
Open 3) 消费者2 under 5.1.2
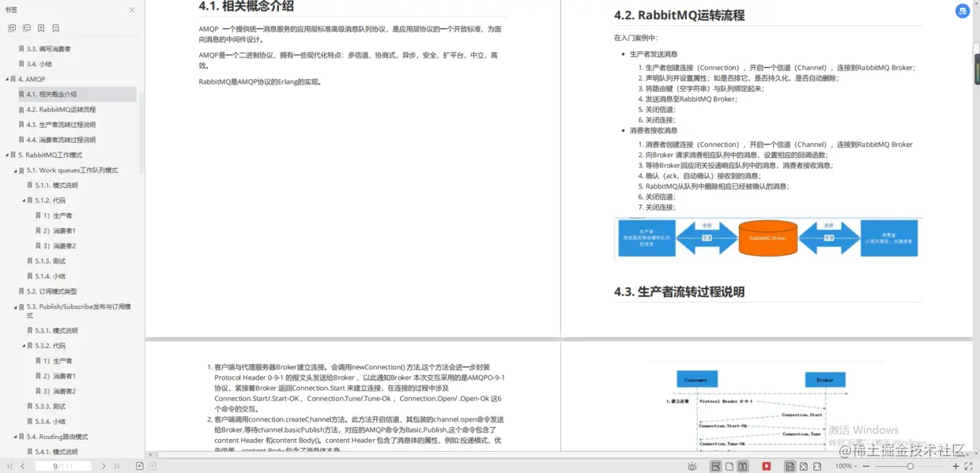[x=59, y=246]
